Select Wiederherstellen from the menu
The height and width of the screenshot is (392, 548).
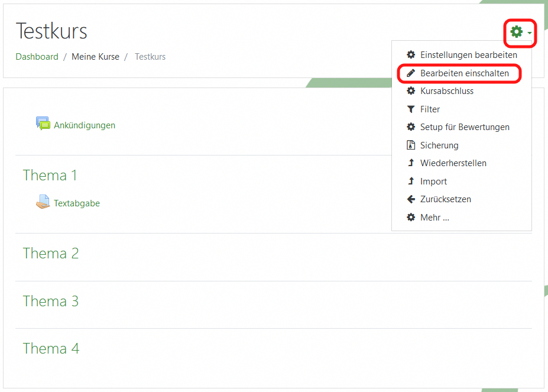453,163
